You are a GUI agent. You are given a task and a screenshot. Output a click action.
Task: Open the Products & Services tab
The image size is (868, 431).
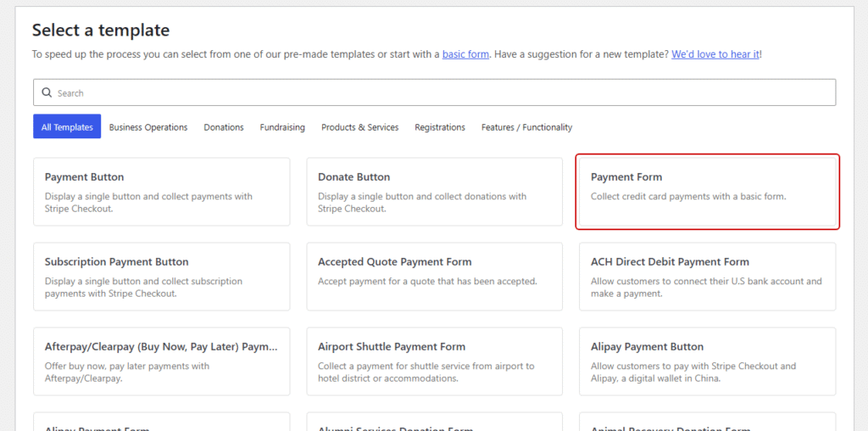click(359, 127)
